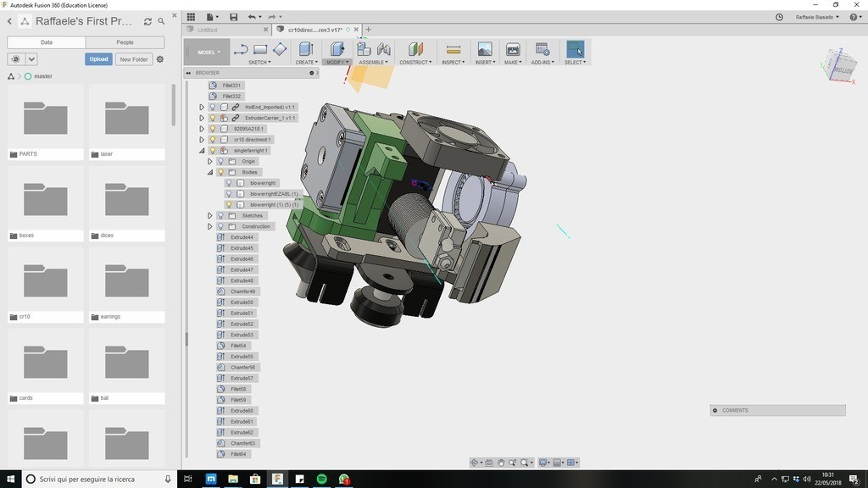Screen dimensions: 868x488
Task: Click the Save icon in toolbar
Action: pos(234,17)
